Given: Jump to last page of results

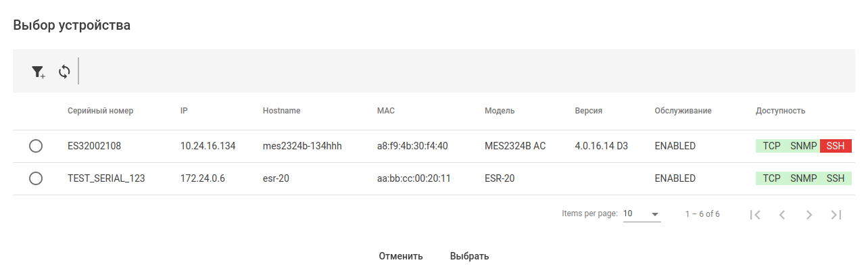Looking at the screenshot, I should [x=836, y=214].
